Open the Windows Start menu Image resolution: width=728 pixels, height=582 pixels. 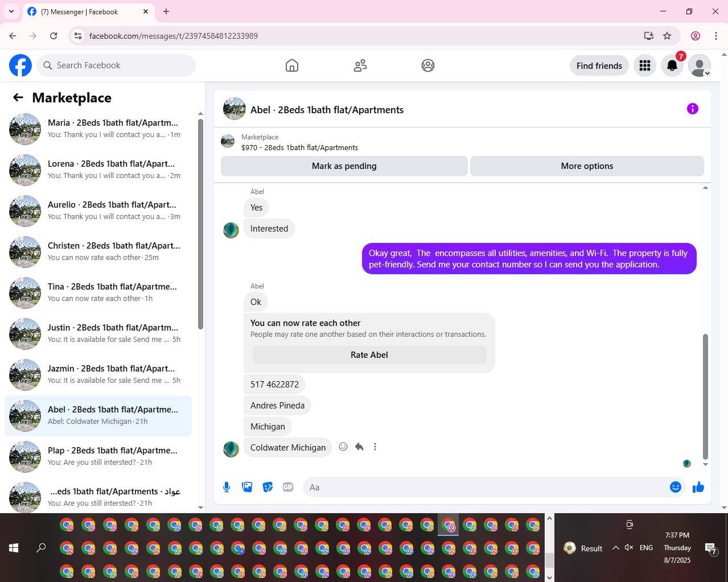point(14,548)
